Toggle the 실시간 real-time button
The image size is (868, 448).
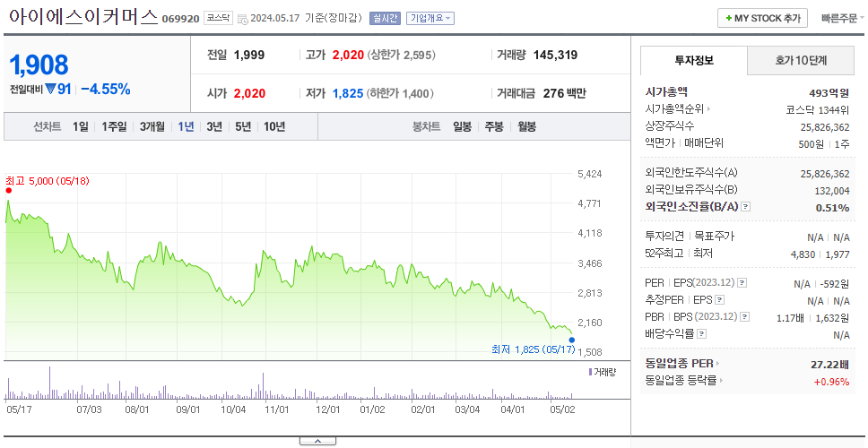point(385,18)
